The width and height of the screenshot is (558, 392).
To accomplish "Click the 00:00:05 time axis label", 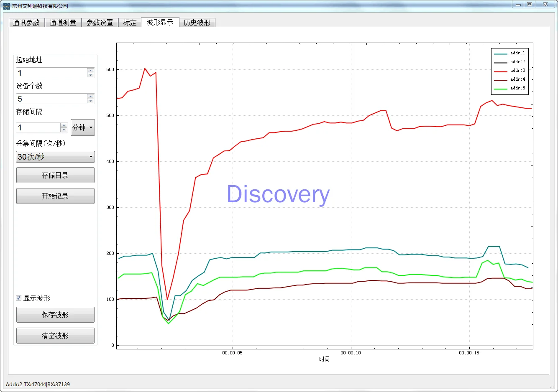I will click(232, 353).
